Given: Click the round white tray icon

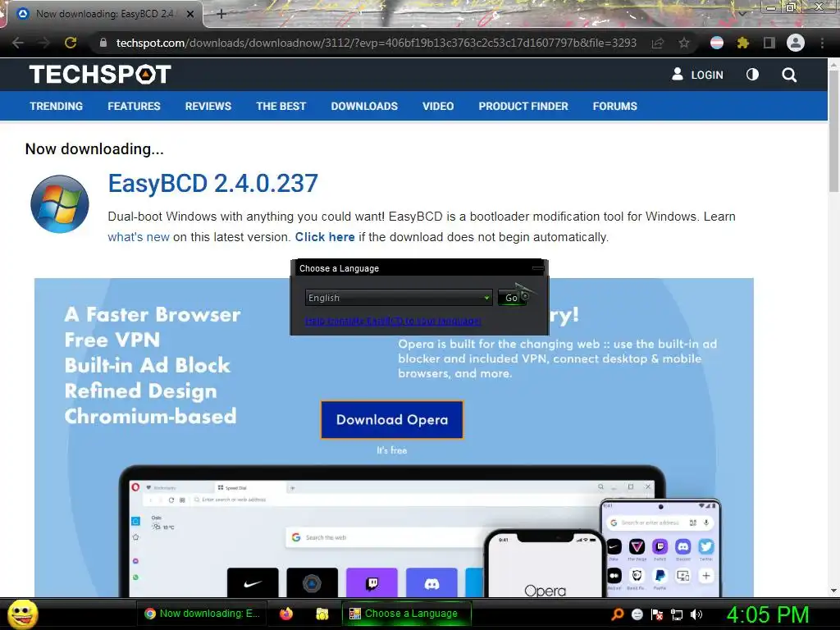Looking at the screenshot, I should (637, 614).
